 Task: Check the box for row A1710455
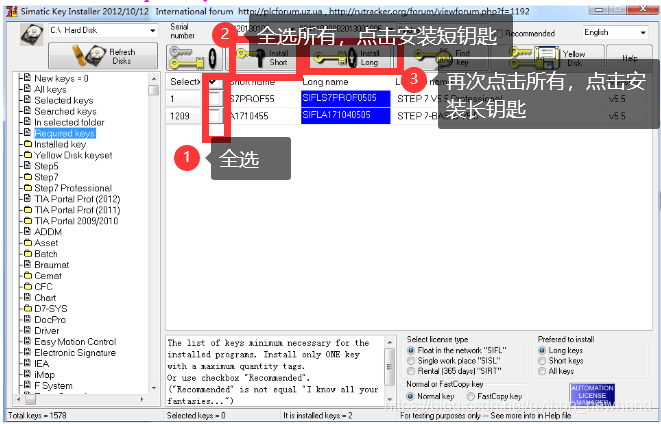(215, 115)
